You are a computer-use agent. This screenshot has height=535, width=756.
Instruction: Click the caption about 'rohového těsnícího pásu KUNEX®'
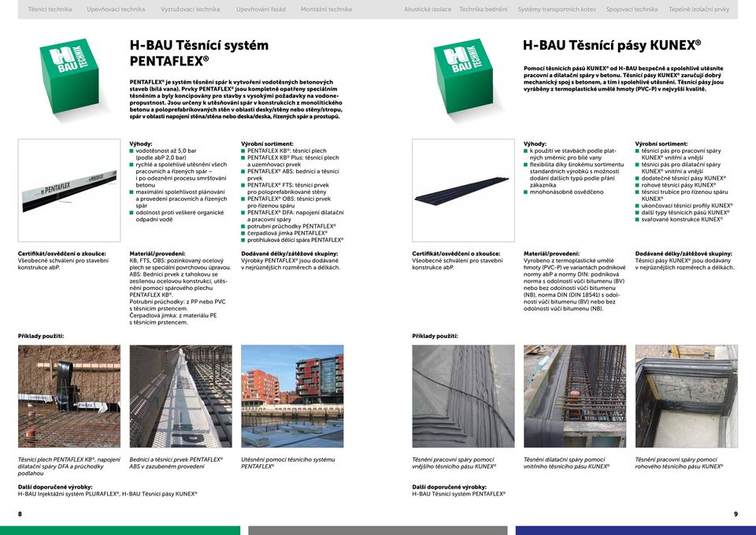[x=679, y=463]
